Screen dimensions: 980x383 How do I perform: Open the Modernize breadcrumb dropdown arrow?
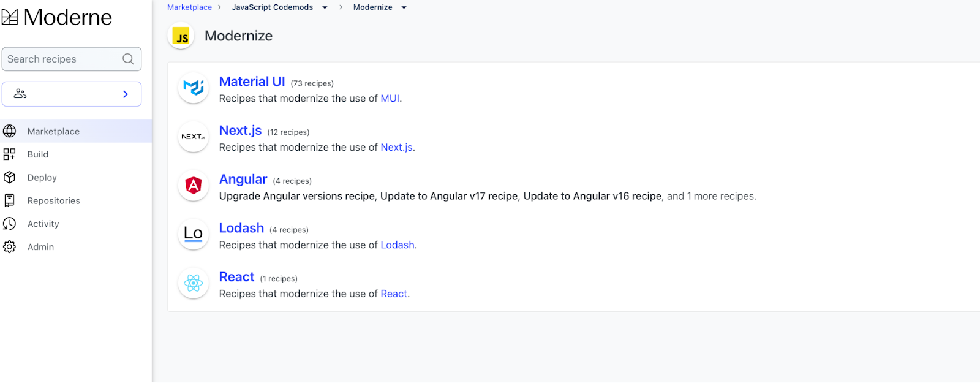click(404, 7)
